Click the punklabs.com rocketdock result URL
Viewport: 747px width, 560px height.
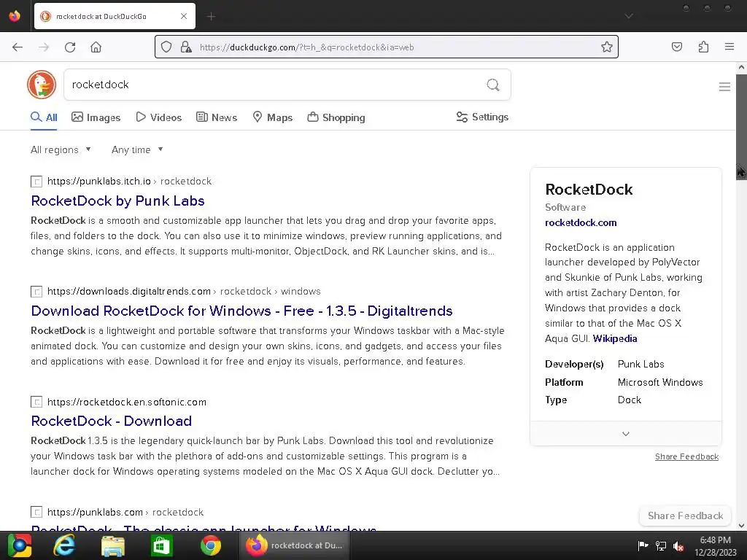125,513
